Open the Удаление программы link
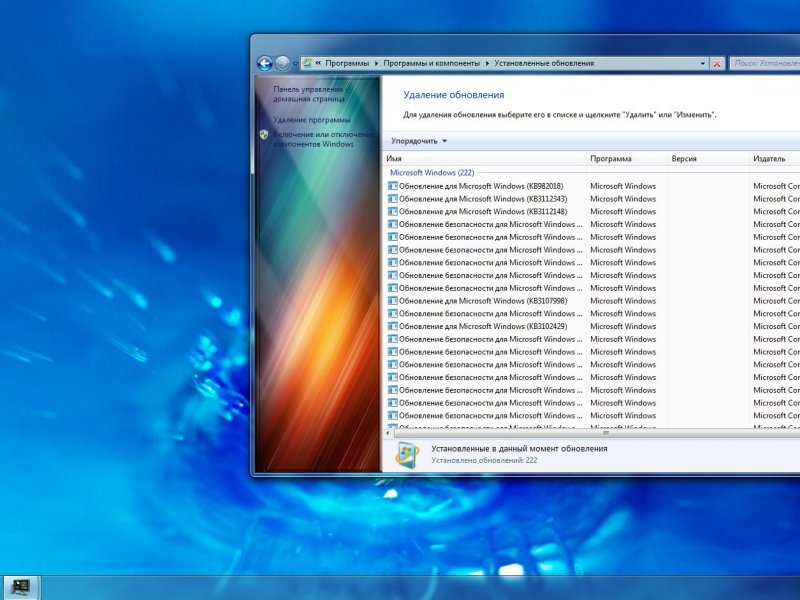The image size is (800, 600). click(304, 120)
